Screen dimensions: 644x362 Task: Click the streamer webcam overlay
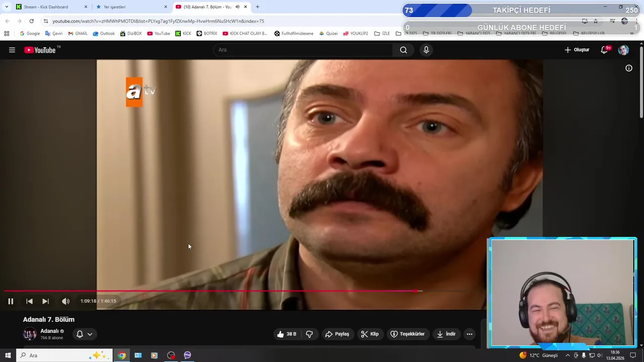(x=562, y=293)
